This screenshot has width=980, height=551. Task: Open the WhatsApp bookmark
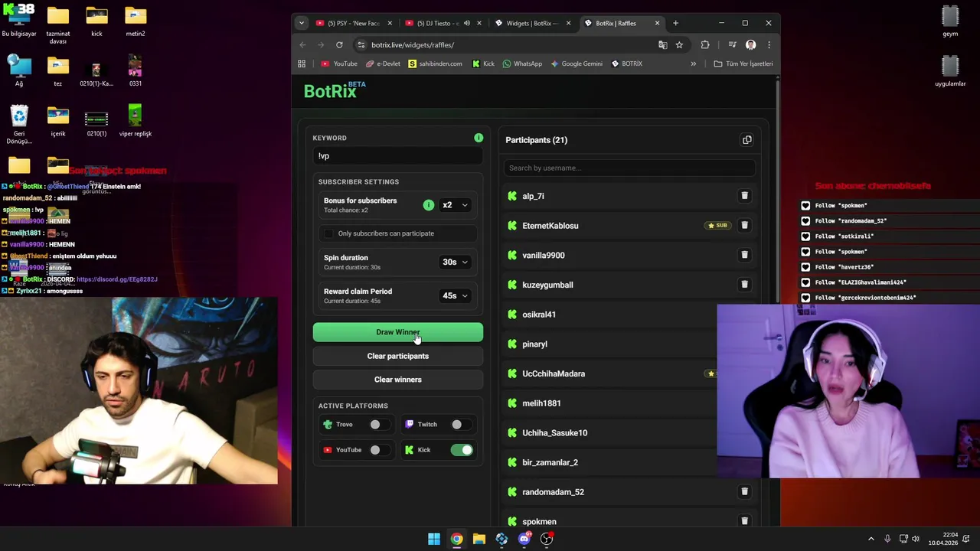(522, 64)
